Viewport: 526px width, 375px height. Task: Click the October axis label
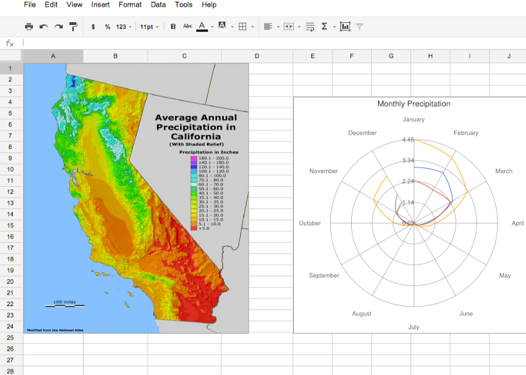[310, 223]
